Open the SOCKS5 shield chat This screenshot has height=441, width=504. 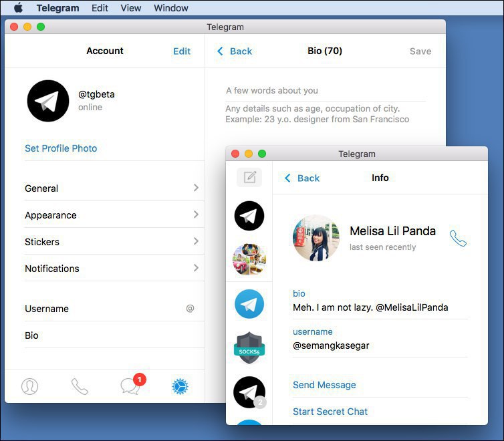point(249,348)
